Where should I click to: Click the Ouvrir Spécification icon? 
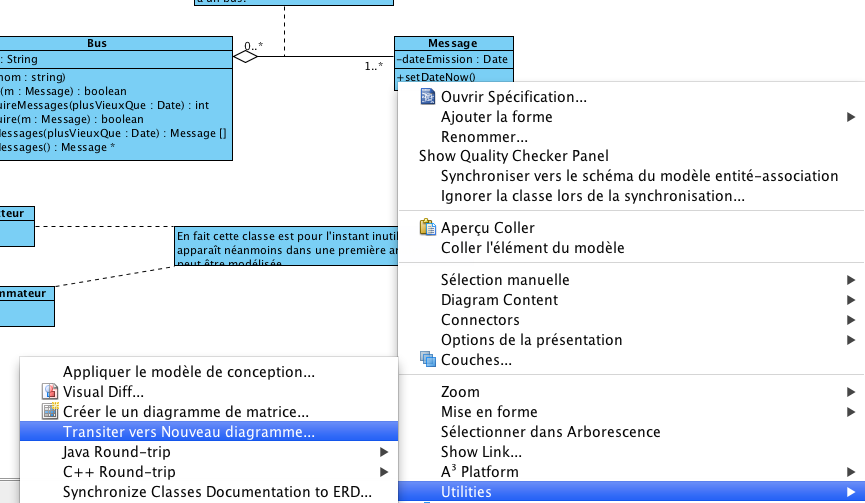pyautogui.click(x=428, y=97)
